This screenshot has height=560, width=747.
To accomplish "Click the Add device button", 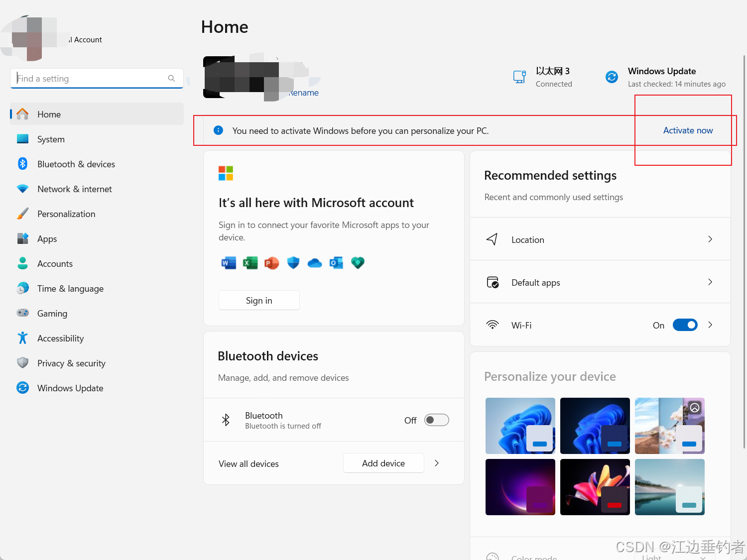I will point(383,463).
